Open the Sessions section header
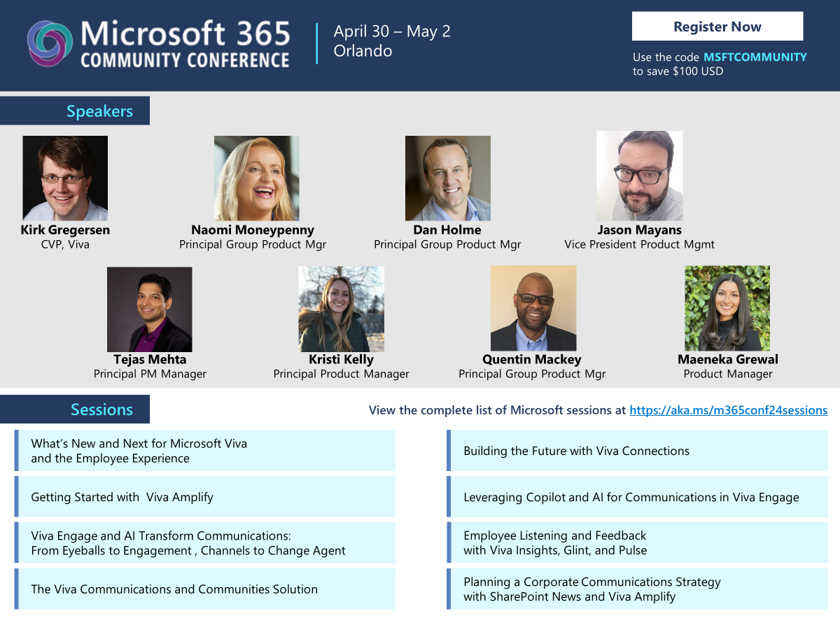 pyautogui.click(x=73, y=409)
